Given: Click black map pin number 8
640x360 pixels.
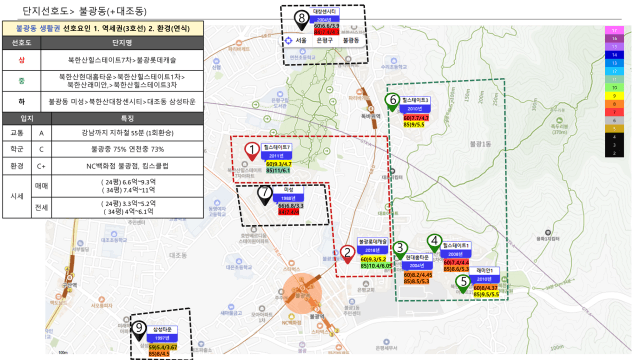Looking at the screenshot, I should (x=302, y=20).
